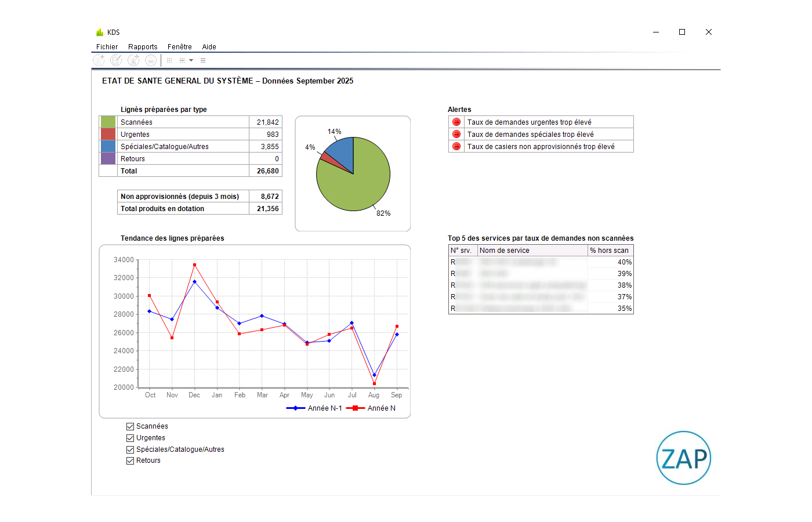Open the Fichier menu
The height and width of the screenshot is (522, 812).
(x=107, y=47)
